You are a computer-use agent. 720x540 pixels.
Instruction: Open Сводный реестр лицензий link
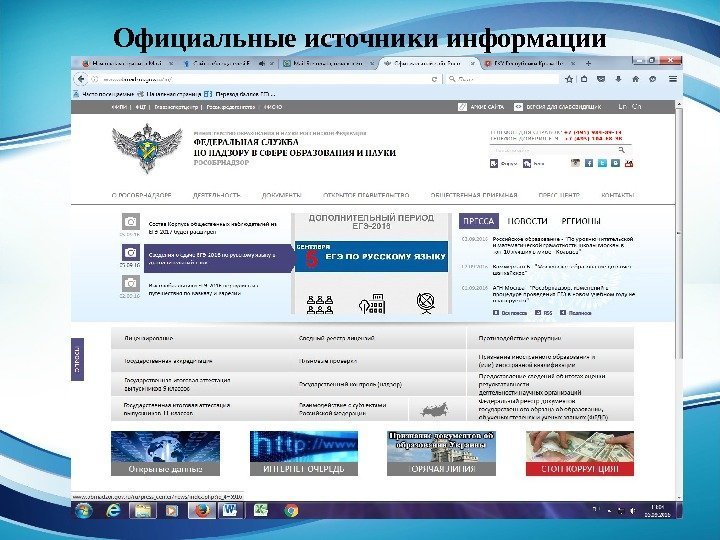pyautogui.click(x=336, y=338)
